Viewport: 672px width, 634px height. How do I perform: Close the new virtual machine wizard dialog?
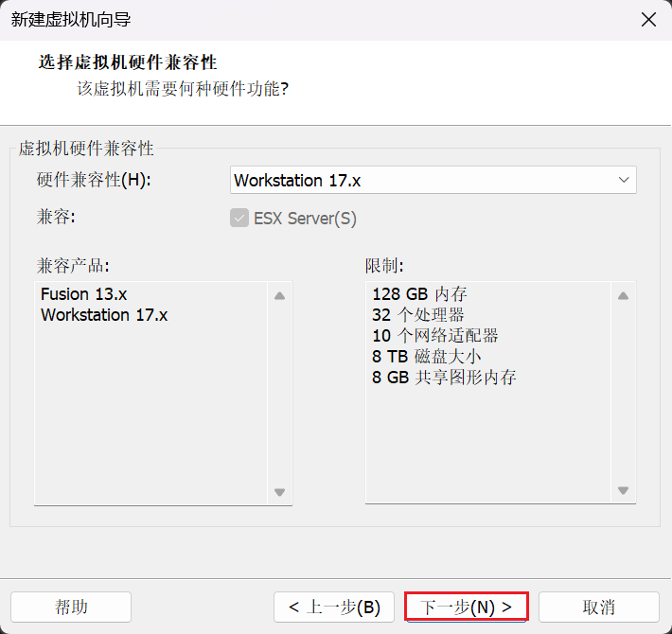point(648,20)
